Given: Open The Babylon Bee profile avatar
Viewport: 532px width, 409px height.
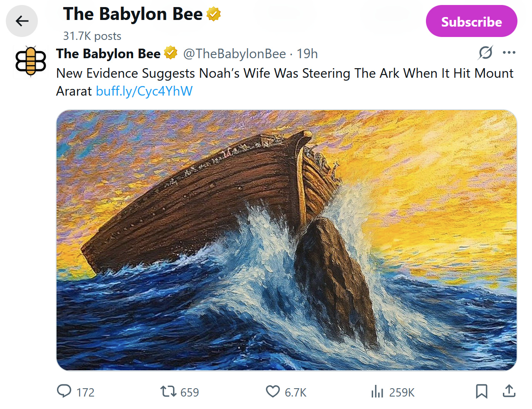Looking at the screenshot, I should tap(30, 62).
